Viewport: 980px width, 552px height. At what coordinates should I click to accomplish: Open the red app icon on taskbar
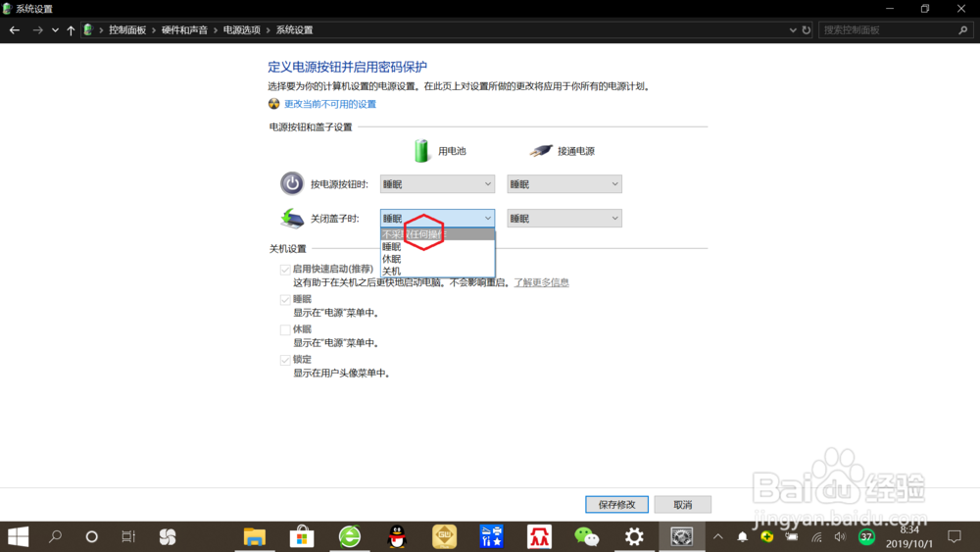click(x=539, y=536)
